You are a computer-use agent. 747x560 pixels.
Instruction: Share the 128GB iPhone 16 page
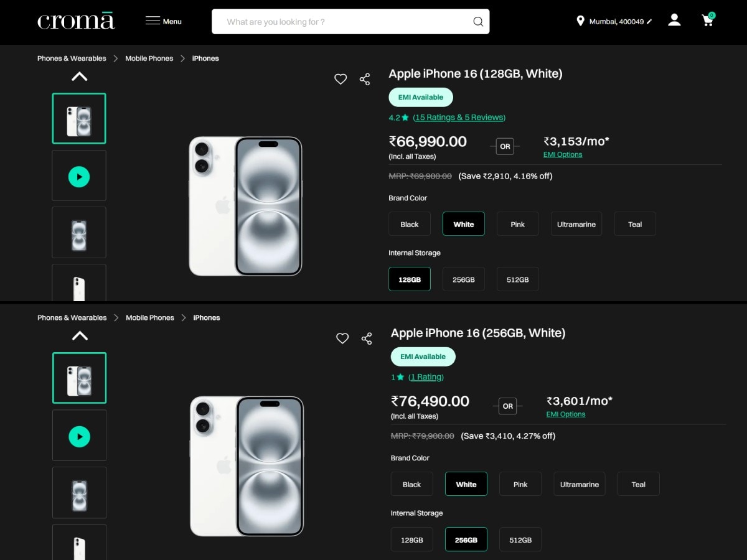coord(365,79)
